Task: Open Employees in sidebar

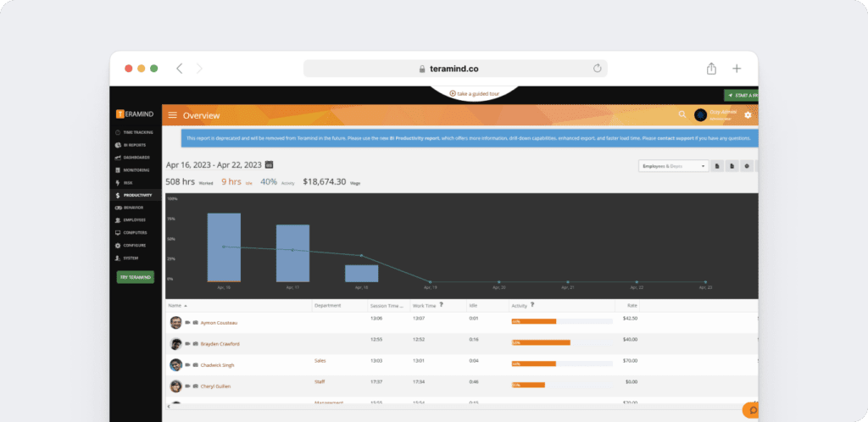Action: click(131, 220)
